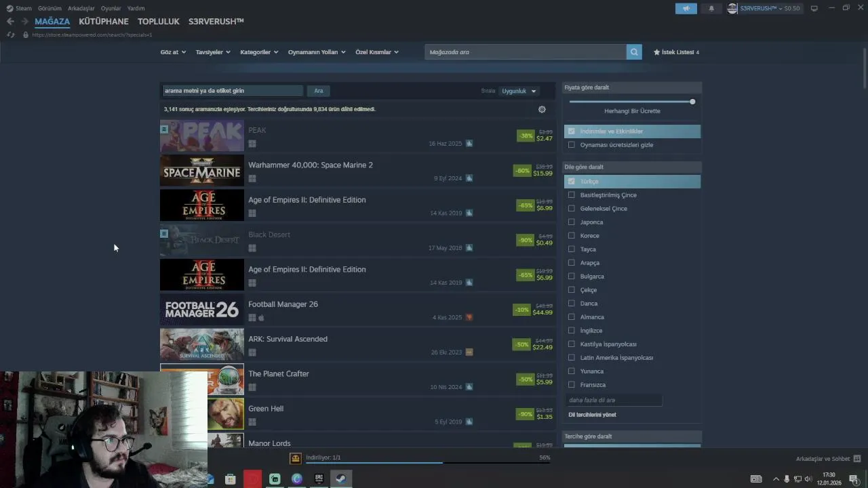Click Dil tercihlerini yönet link
This screenshot has height=488, width=868.
click(592, 414)
